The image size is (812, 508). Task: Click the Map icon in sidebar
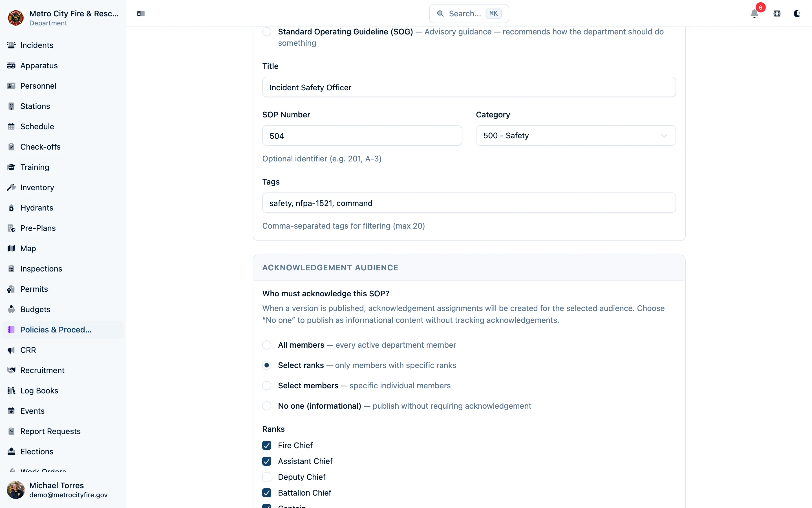click(11, 248)
